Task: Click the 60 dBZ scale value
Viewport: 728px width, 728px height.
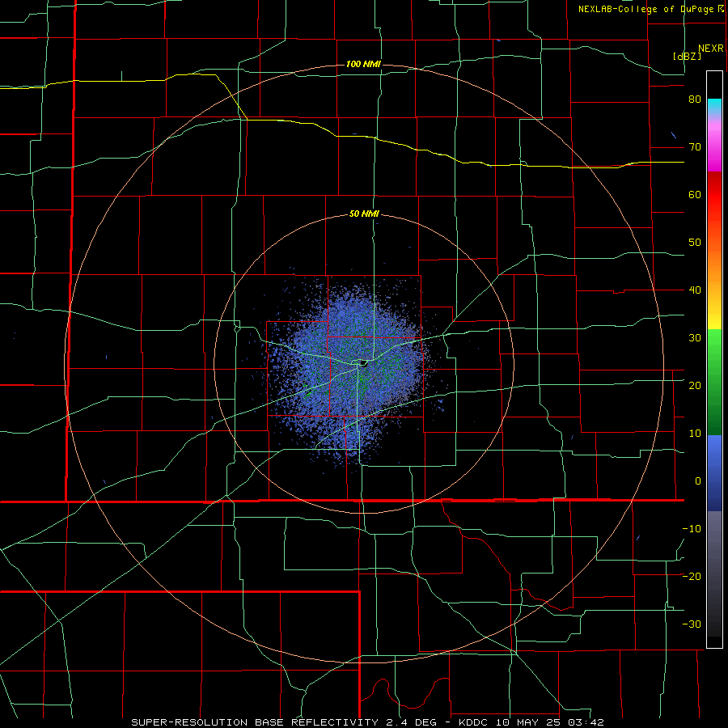Action: click(x=695, y=194)
